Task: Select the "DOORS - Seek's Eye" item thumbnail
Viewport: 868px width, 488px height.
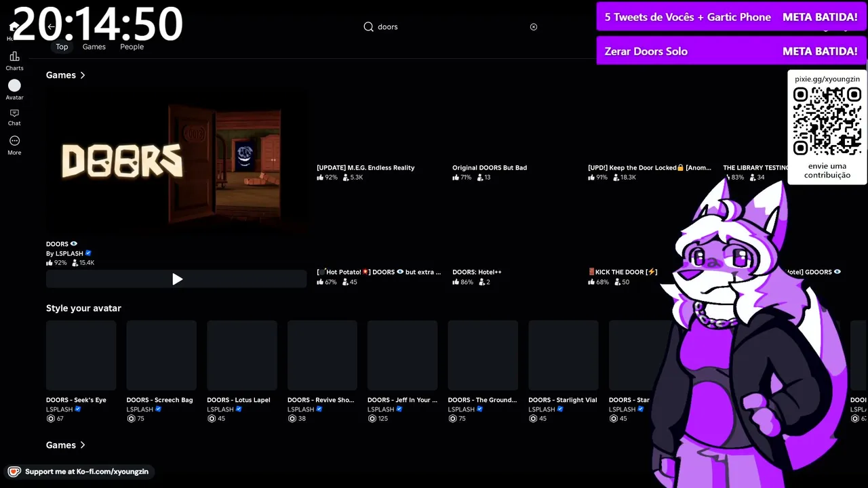Action: coord(81,356)
